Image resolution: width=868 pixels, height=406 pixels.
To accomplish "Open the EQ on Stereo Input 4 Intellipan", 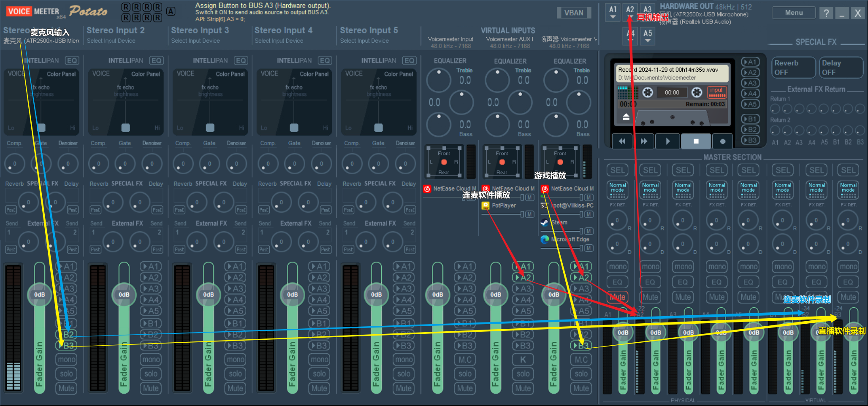I will pyautogui.click(x=325, y=60).
